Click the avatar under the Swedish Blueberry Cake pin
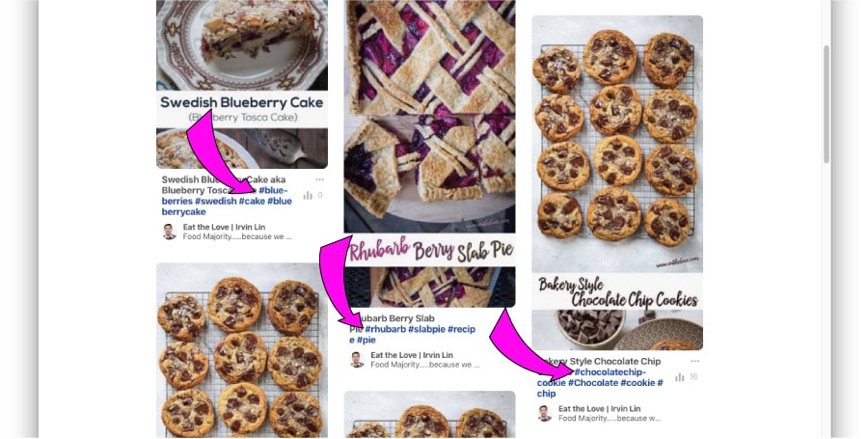Screen dimensions: 868x439 (170, 232)
